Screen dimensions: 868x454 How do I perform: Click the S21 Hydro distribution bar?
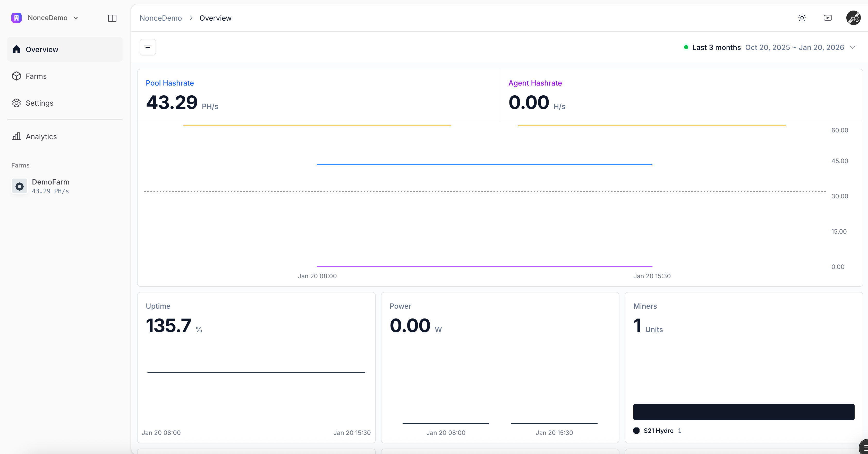click(743, 411)
